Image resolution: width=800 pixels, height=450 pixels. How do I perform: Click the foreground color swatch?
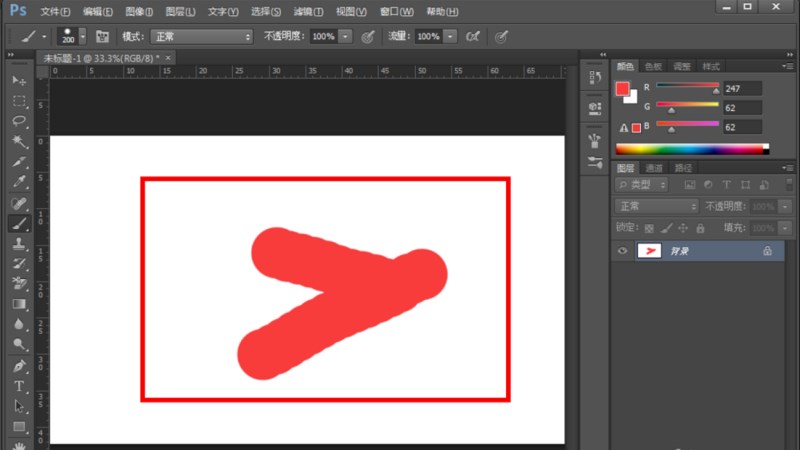(622, 88)
